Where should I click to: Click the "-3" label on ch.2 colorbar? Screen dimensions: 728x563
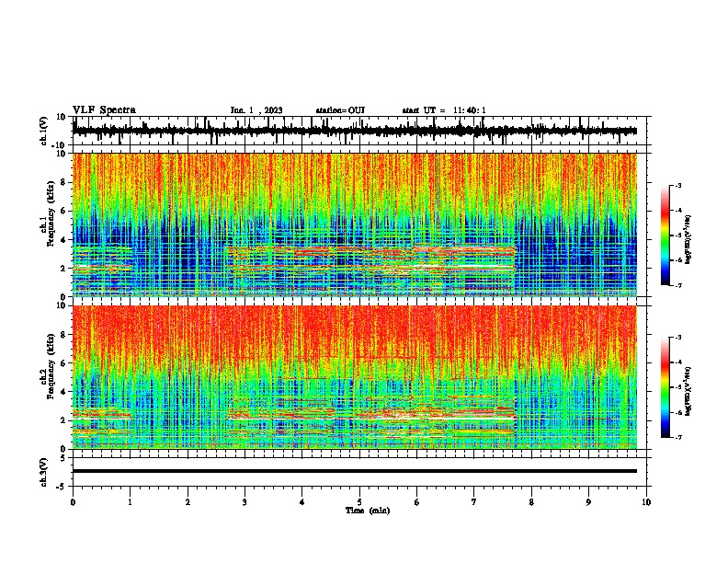click(x=677, y=338)
